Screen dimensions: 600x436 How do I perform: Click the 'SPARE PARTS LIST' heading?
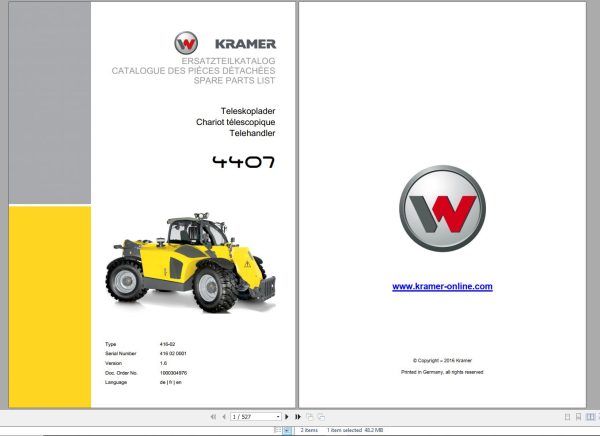[234, 81]
